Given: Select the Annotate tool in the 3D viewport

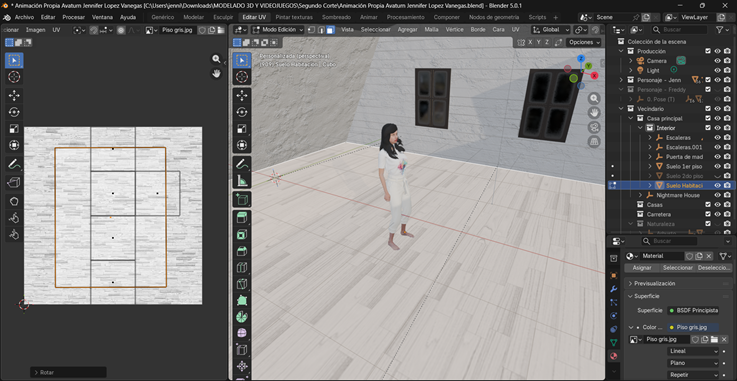Looking at the screenshot, I should pos(242,164).
